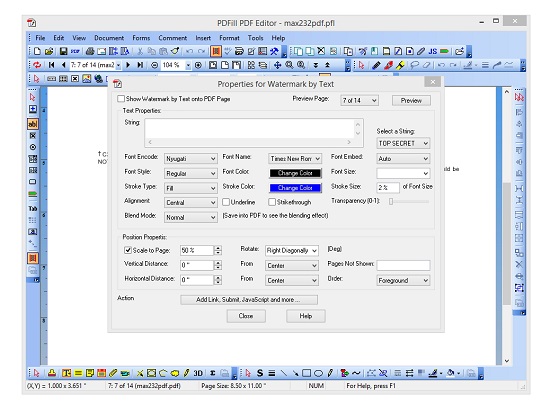Click the bold S strikeout icon
550x414 pixels.
260,373
